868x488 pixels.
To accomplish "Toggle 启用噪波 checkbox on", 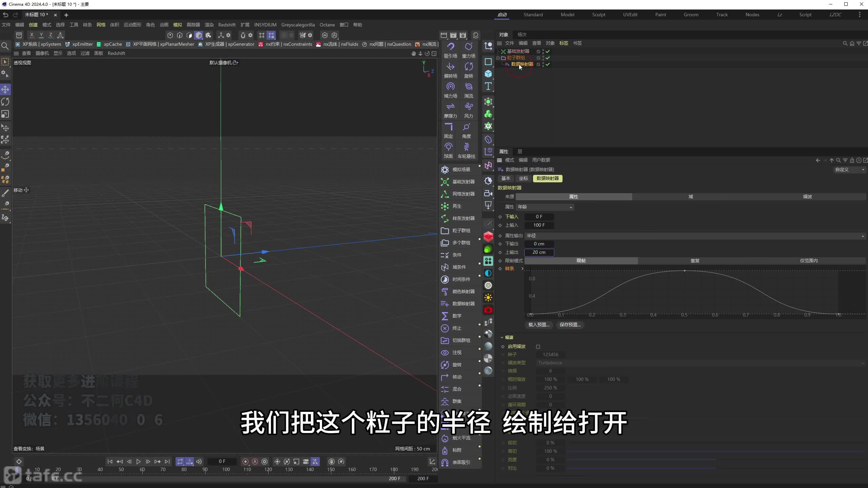I will (x=537, y=346).
